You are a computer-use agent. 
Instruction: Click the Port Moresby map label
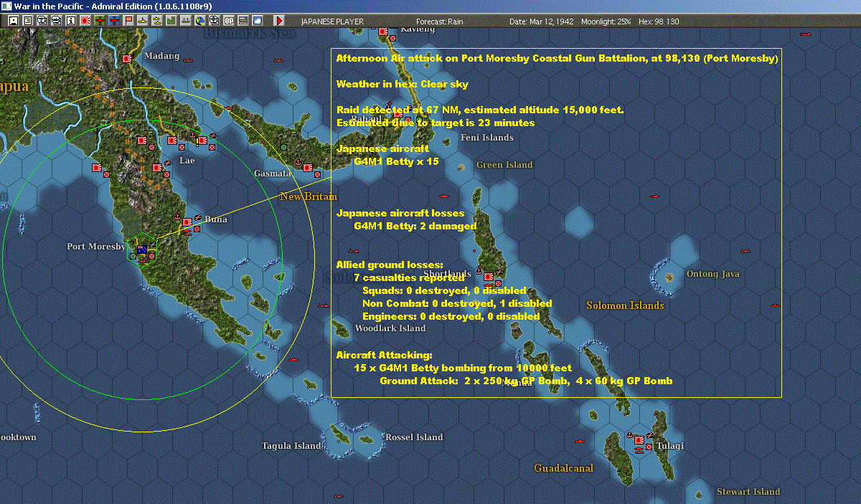click(x=96, y=247)
